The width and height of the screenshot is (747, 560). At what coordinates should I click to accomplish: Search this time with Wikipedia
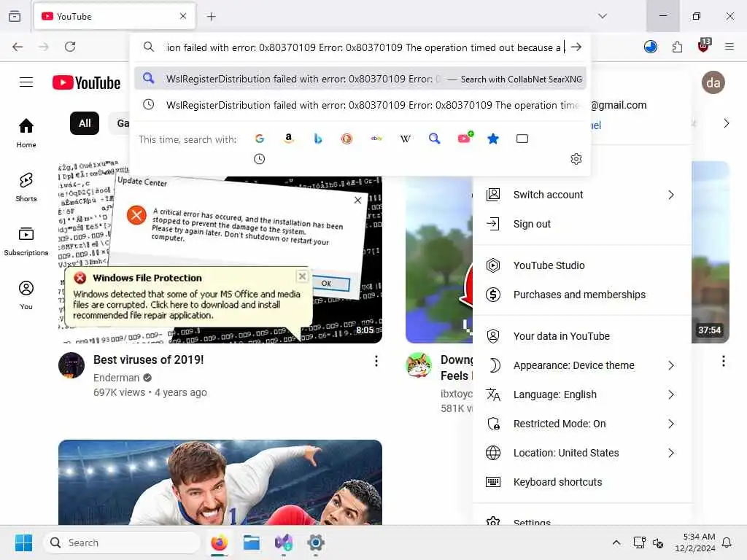pos(406,139)
